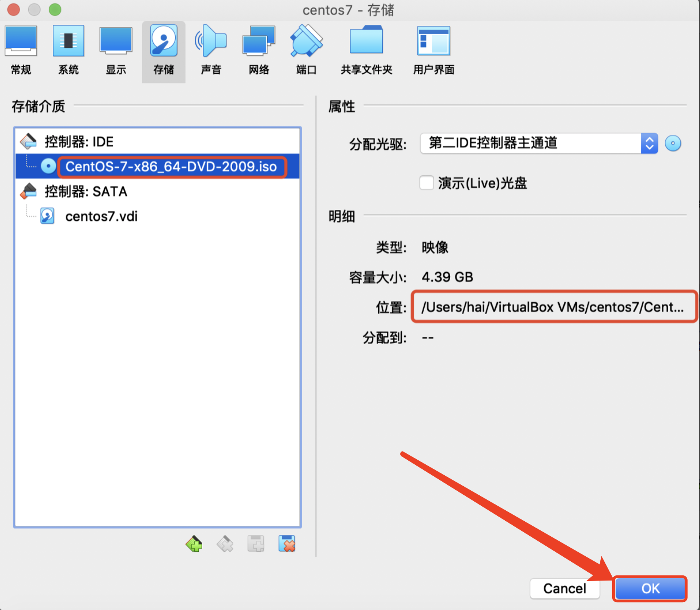Screen dimensions: 700x610
Task: Click the 4.39 GB size value
Action: click(447, 277)
